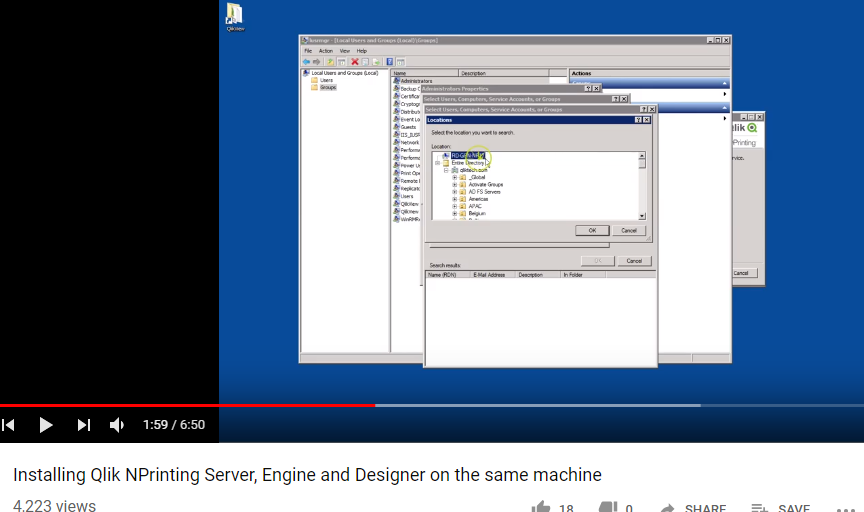Expand the Belgium folder node

click(455, 213)
